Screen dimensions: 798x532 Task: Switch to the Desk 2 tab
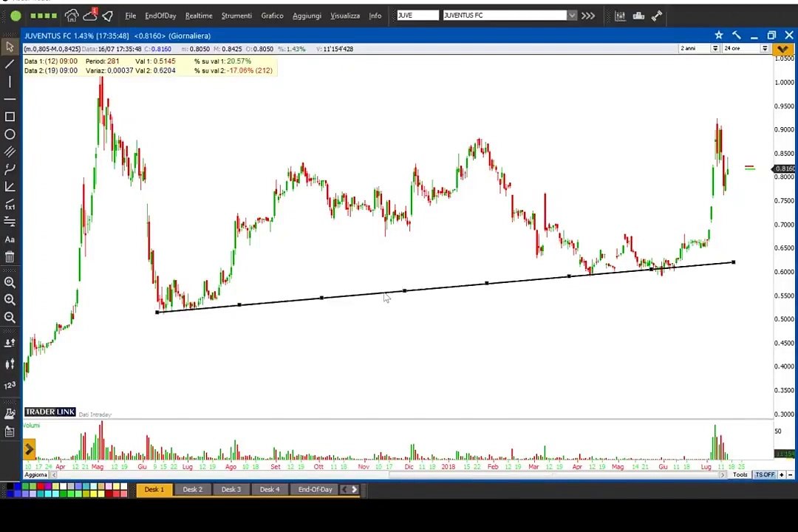click(193, 489)
